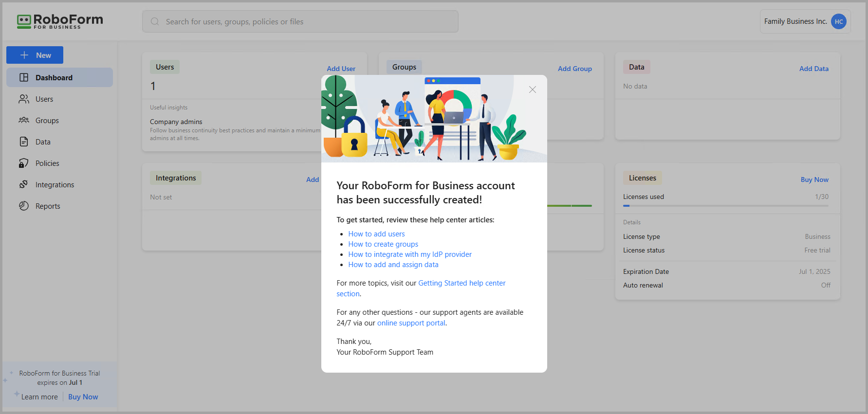Click the HC account avatar
Image resolution: width=868 pixels, height=414 pixels.
838,21
